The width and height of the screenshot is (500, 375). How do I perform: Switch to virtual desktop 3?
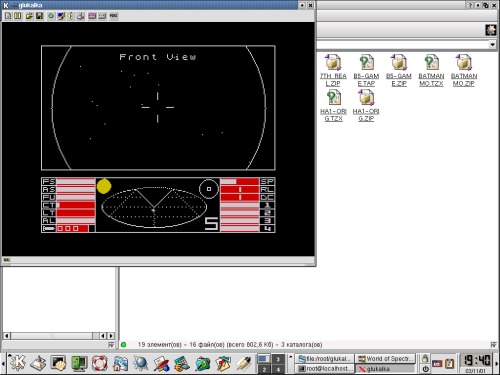(278, 359)
